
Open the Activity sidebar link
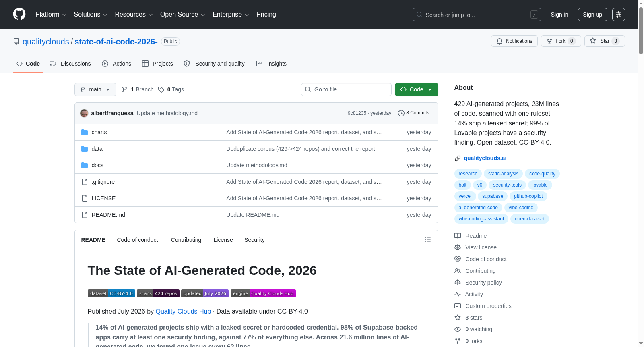click(469, 294)
